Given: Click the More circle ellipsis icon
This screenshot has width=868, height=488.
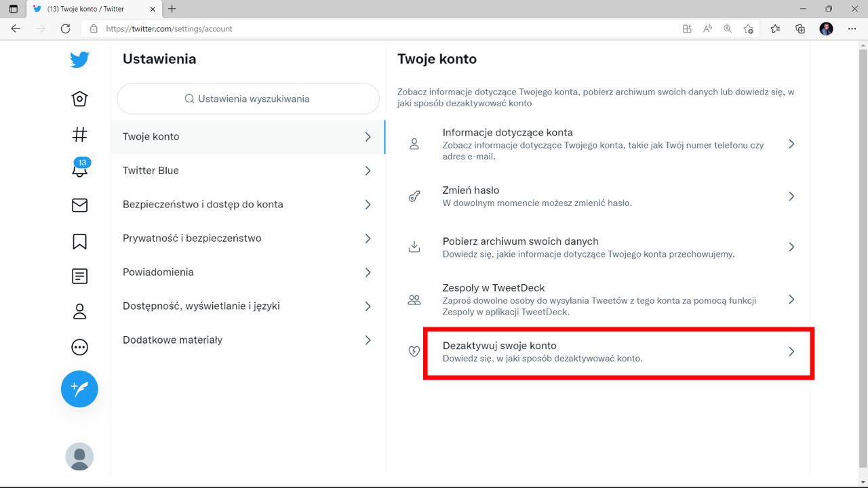Looking at the screenshot, I should click(79, 347).
